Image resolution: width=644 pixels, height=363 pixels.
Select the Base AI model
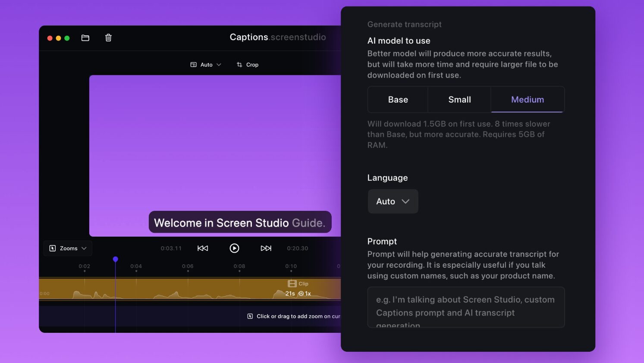[398, 100]
